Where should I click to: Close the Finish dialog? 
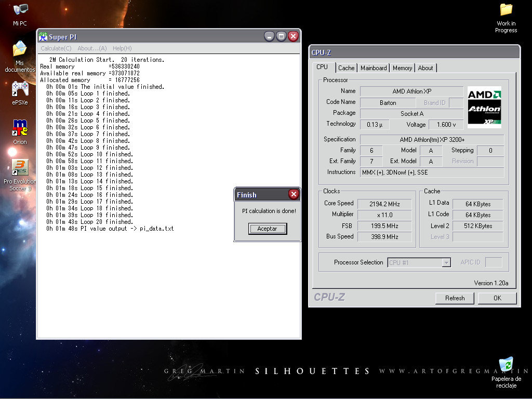[294, 194]
